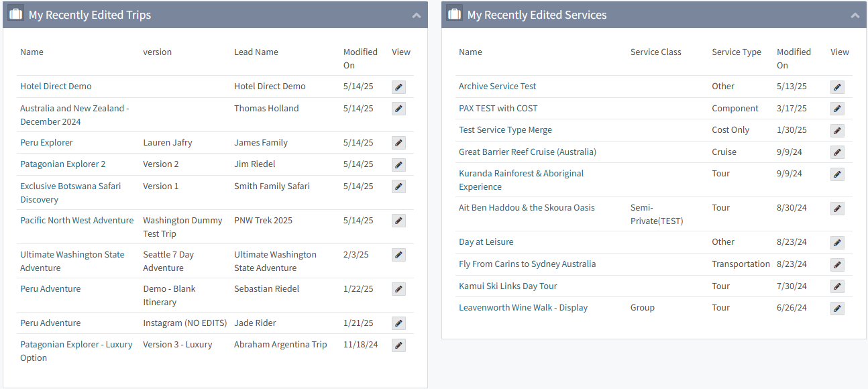868x389 pixels.
Task: Select Smith Family Safari lead name cell
Action: tap(272, 186)
